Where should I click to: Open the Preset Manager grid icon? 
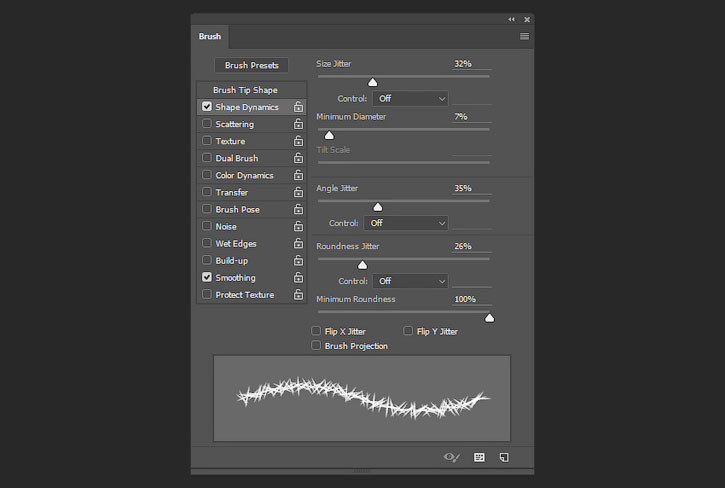pyautogui.click(x=479, y=457)
